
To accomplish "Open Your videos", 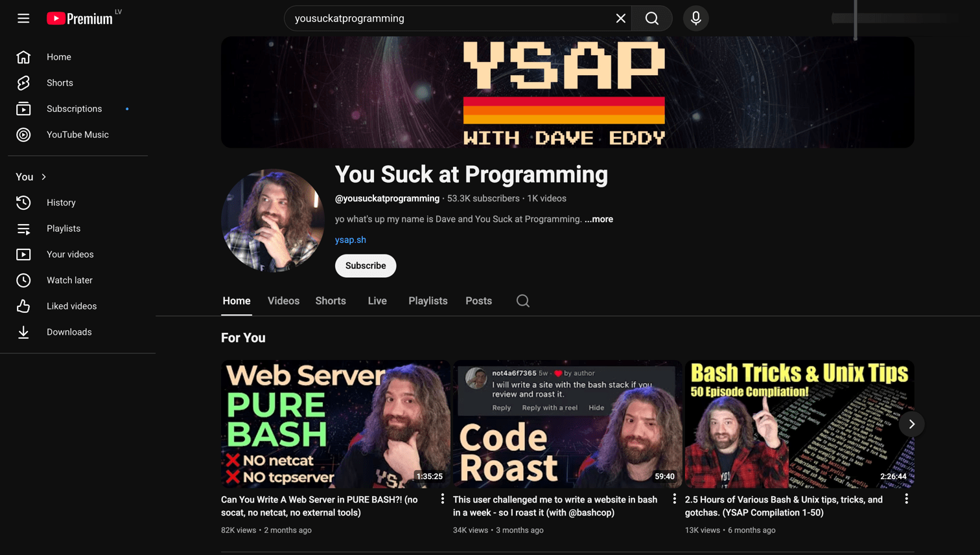I will point(78,255).
